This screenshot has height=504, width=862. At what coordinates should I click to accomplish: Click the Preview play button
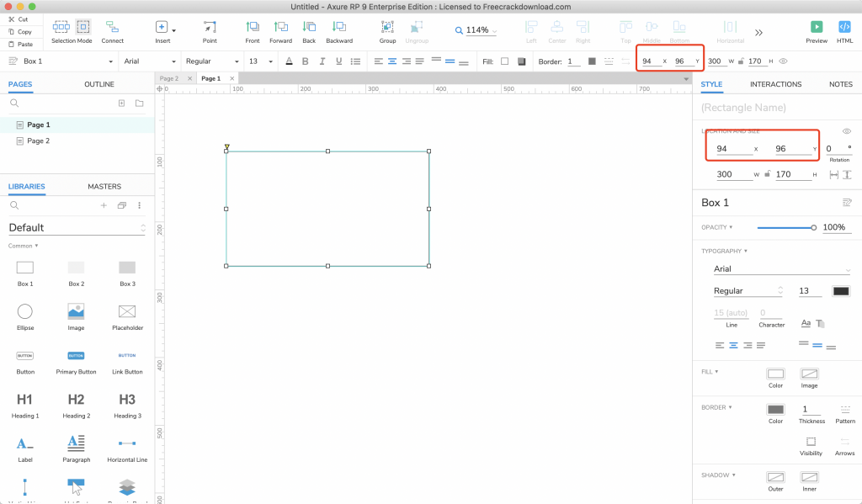click(816, 28)
